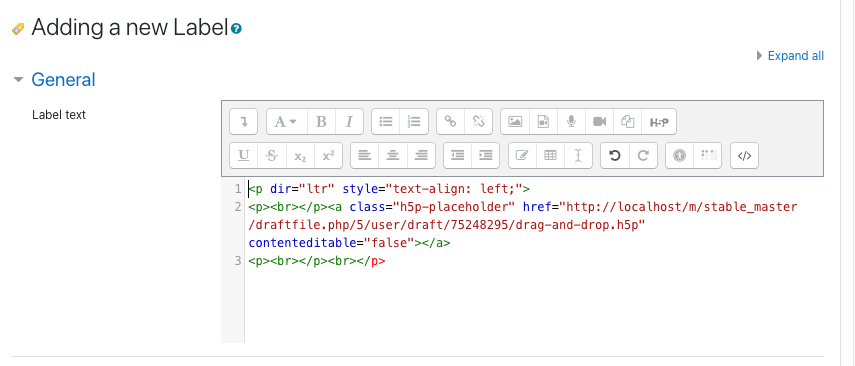This screenshot has width=855, height=366.
Task: Collapse the editor toolbar with the toggle arrow
Action: point(243,121)
